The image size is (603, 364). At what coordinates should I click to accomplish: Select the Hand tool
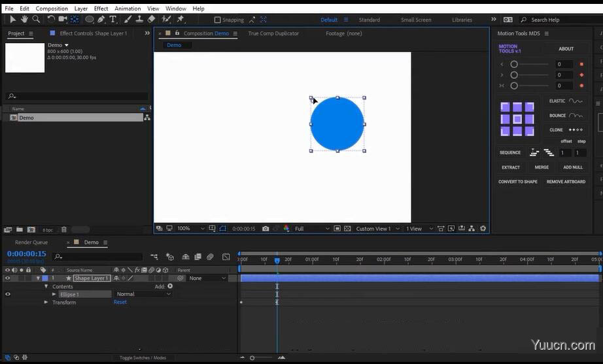click(24, 19)
